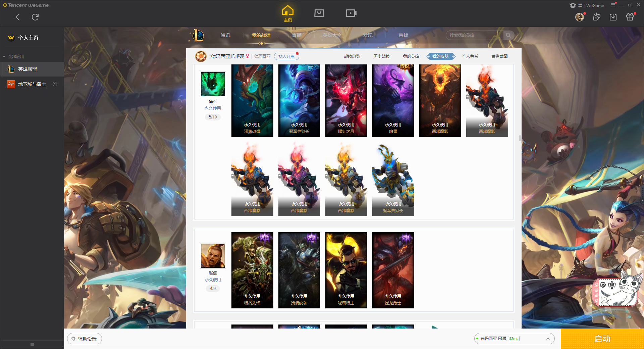Image resolution: width=644 pixels, height=349 pixels.
Task: Open the main menu hamburger icon
Action: [613, 5]
